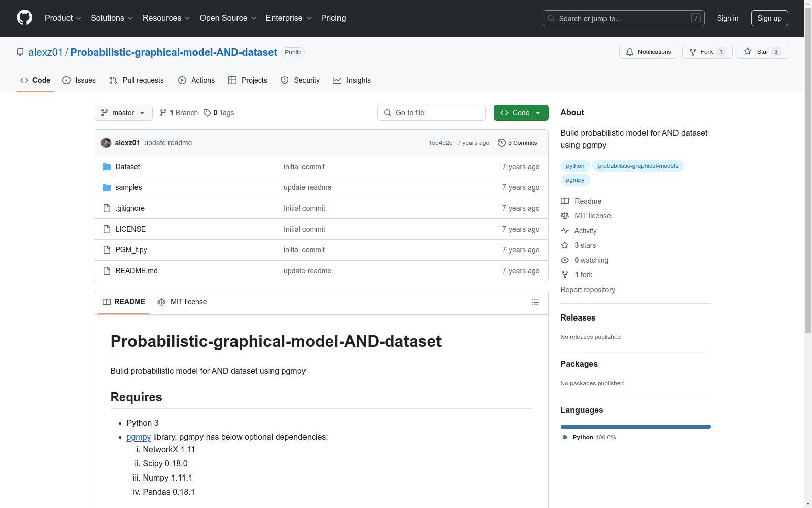Viewport: 812px width, 508px height.
Task: Open the alexz01 owner link
Action: [46, 52]
